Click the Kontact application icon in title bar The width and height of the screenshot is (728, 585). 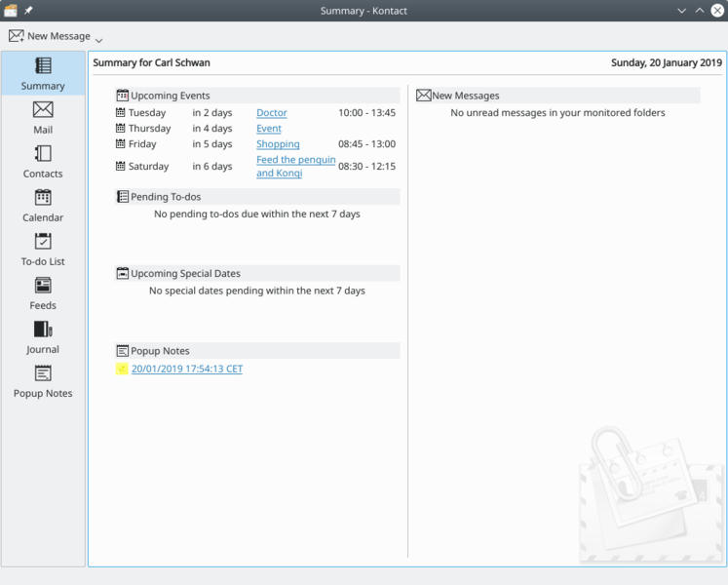click(x=11, y=10)
